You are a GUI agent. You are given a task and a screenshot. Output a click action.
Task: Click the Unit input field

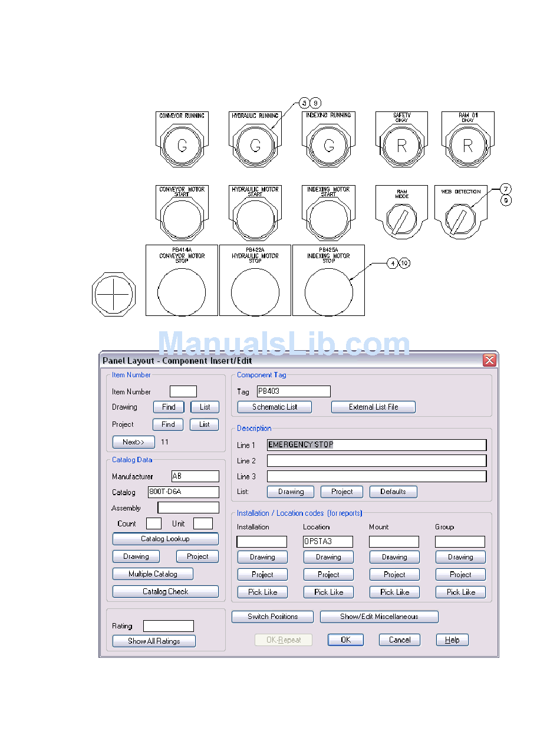(203, 523)
